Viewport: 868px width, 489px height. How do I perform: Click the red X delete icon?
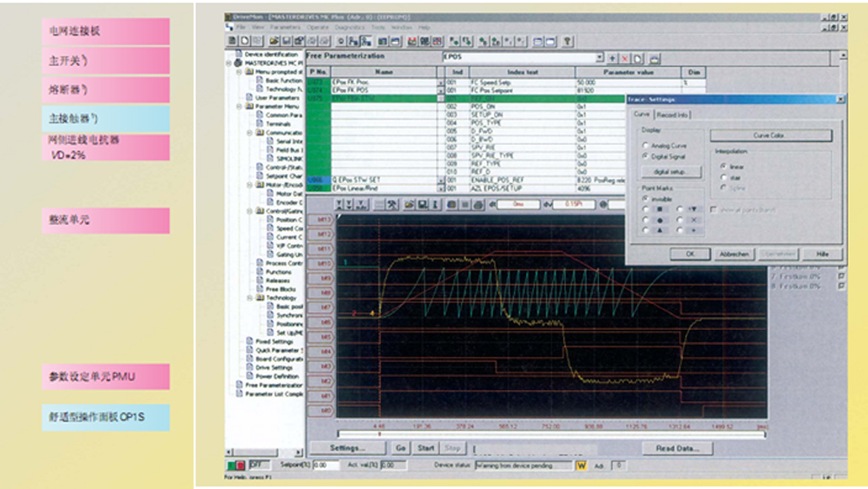[626, 58]
